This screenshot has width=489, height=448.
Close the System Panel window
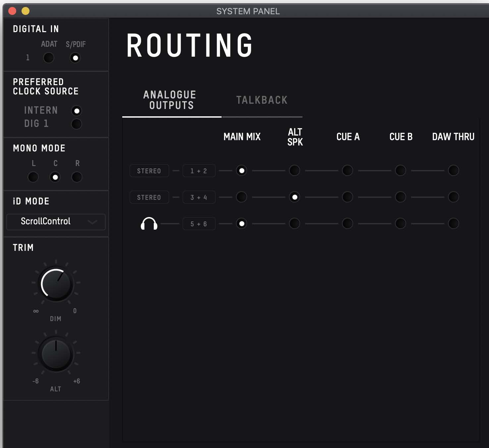click(12, 11)
